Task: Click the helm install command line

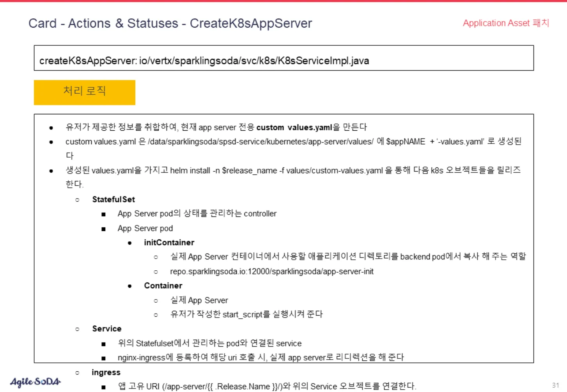Action: [292, 170]
